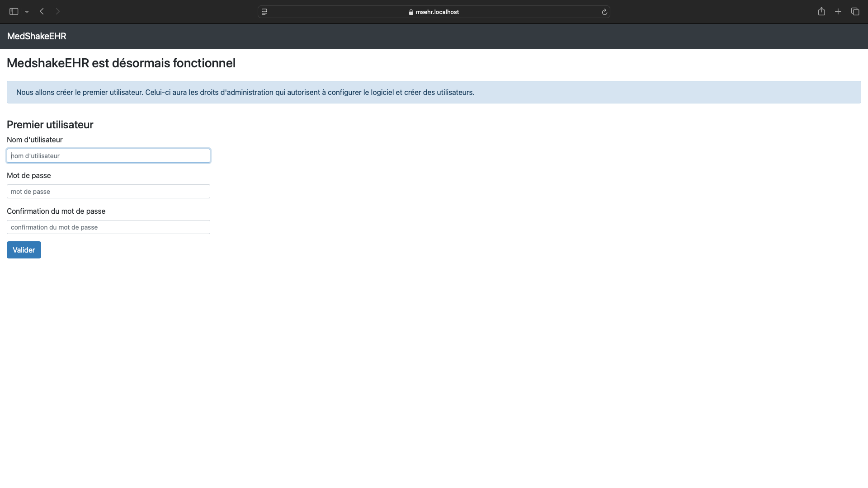Reload the page with refresh icon
This screenshot has width=868, height=488.
point(604,12)
